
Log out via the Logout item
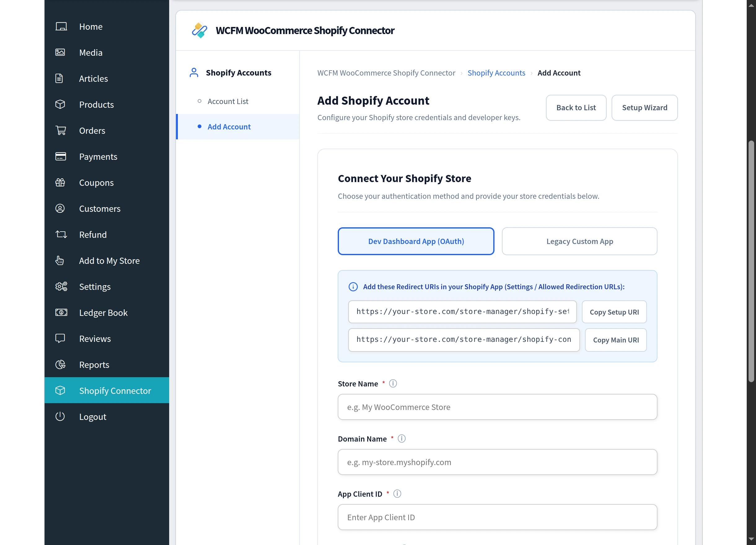click(107, 416)
